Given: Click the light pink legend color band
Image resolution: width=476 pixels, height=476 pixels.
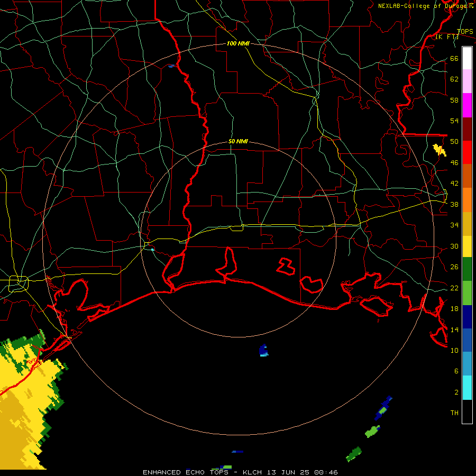Looking at the screenshot, I should point(467,81).
